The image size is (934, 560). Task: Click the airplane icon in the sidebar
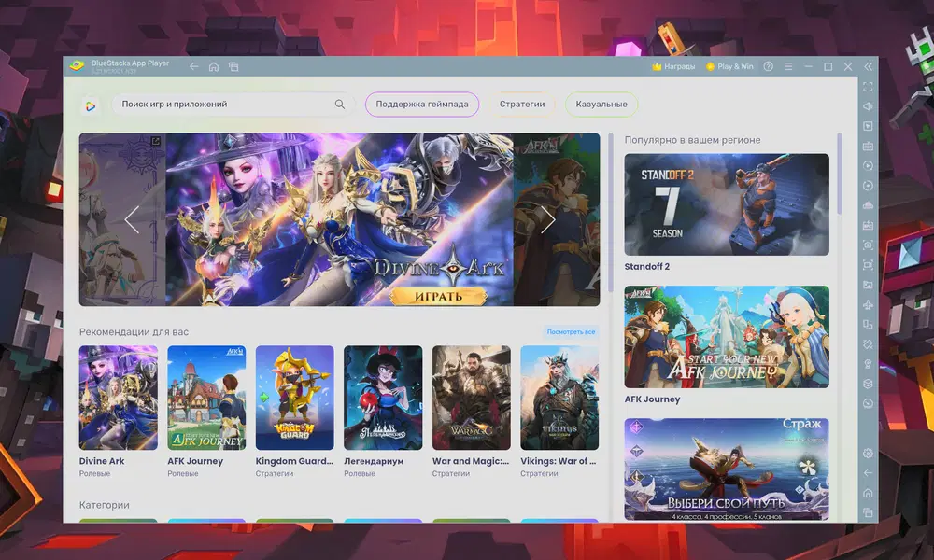click(868, 304)
